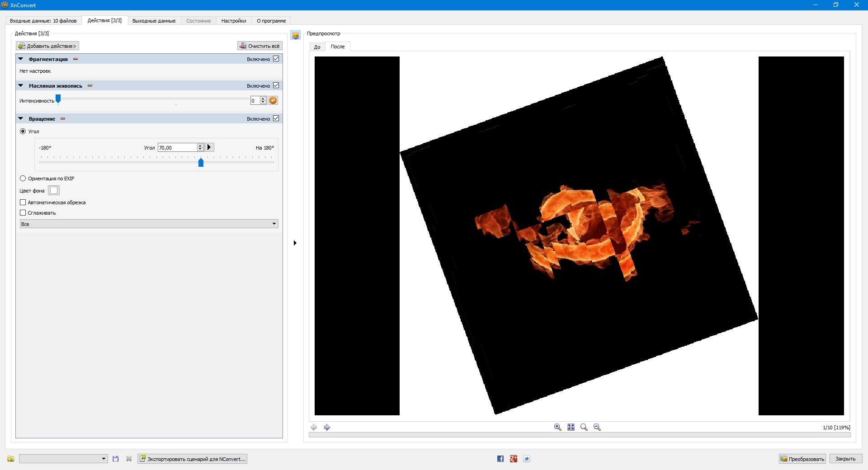This screenshot has width=868, height=470.
Task: Switch to Выходные данные tab
Action: pos(154,21)
